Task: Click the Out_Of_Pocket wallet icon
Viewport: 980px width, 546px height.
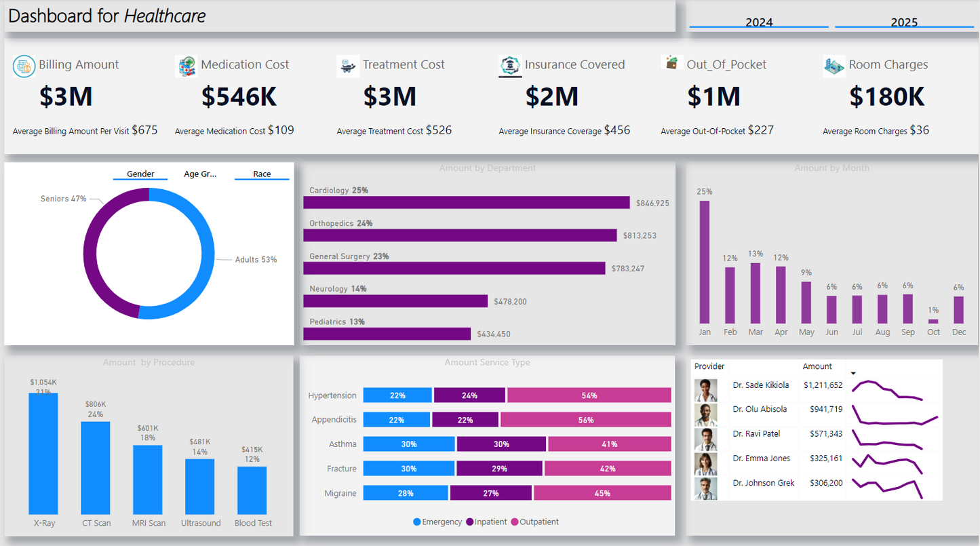Action: coord(671,63)
